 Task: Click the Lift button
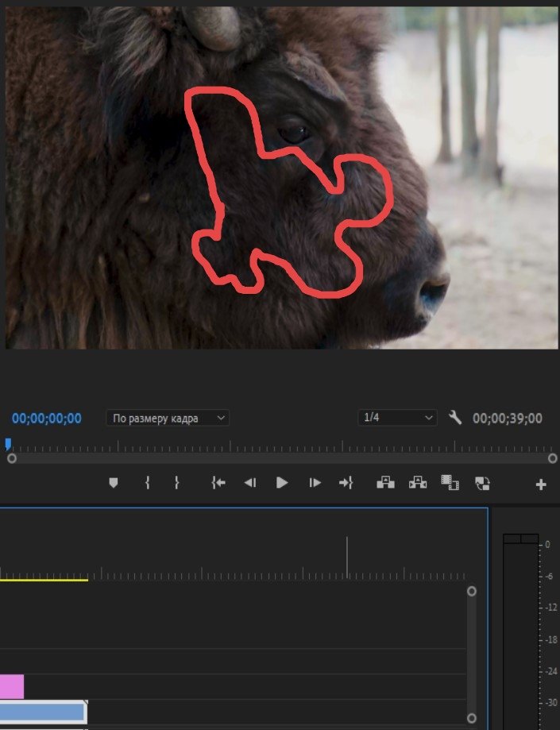385,482
